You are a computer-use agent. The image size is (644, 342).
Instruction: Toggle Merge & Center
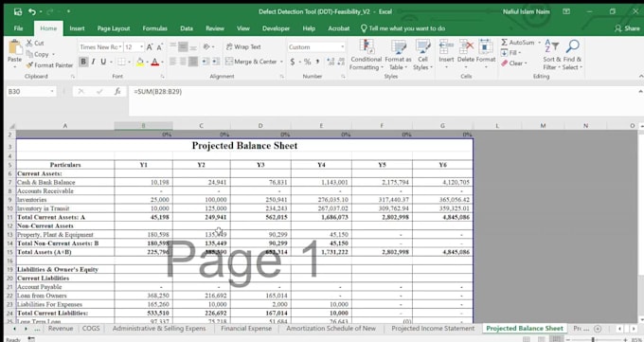click(251, 62)
